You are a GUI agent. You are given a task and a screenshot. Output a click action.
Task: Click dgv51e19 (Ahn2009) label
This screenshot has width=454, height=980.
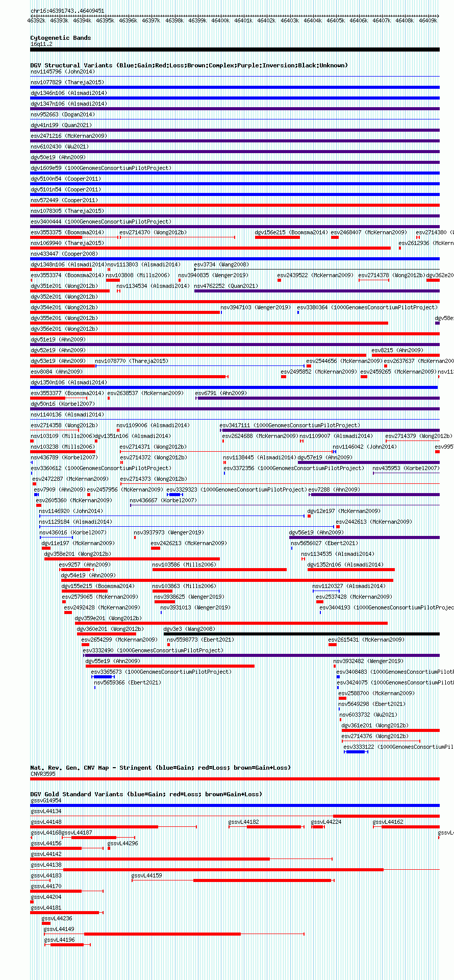[58, 339]
